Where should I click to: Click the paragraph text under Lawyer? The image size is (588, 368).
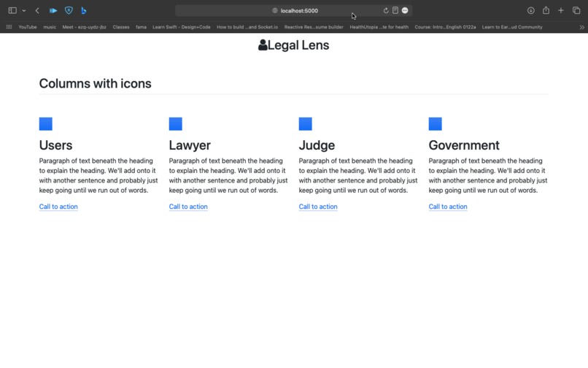[228, 175]
